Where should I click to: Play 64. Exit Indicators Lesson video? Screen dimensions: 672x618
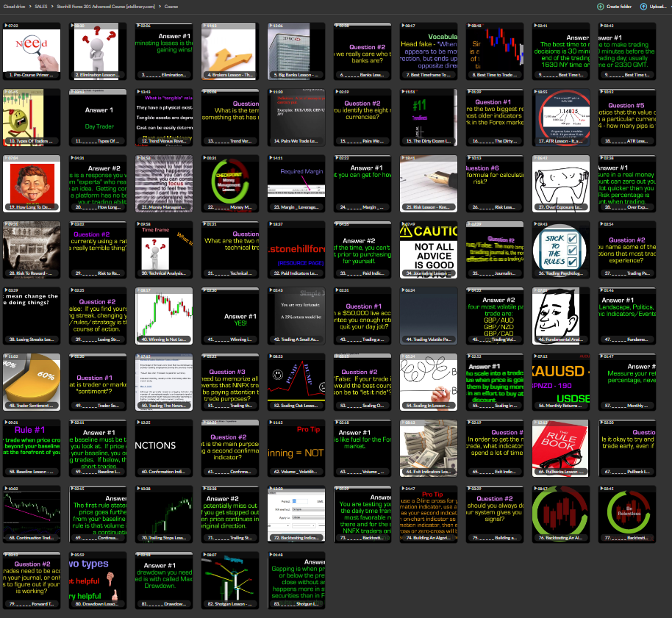pyautogui.click(x=426, y=447)
